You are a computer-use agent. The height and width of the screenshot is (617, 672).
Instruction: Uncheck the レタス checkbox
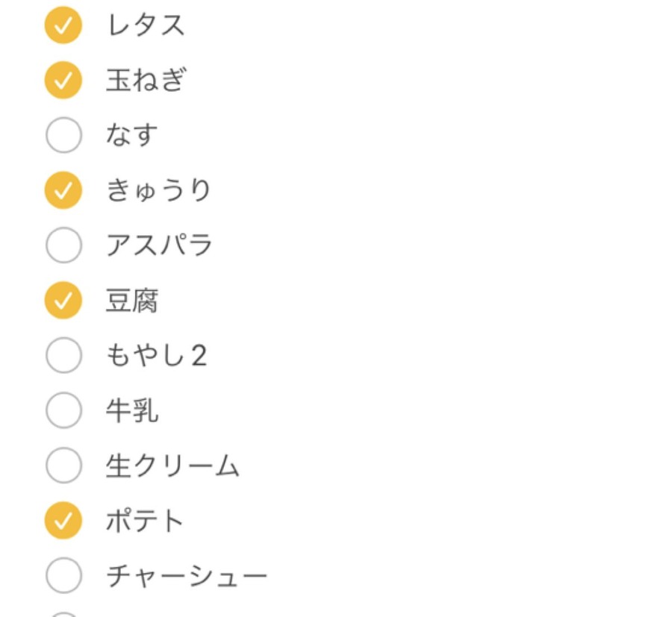(x=63, y=26)
